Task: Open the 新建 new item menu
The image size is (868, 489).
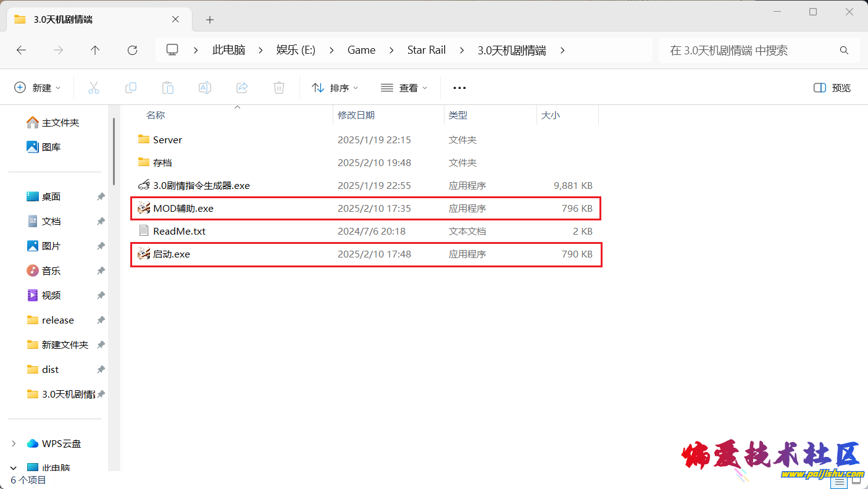Action: (38, 88)
